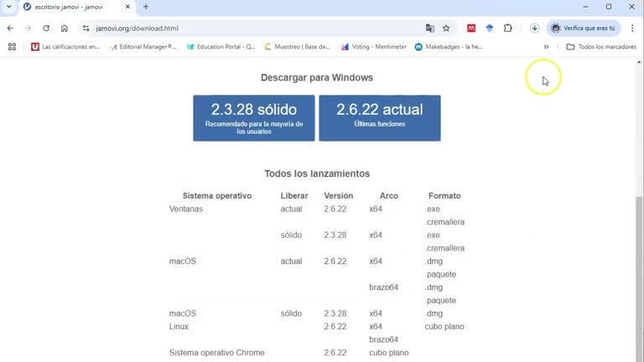Image resolution: width=644 pixels, height=362 pixels.
Task: Show browser downloads
Action: click(x=534, y=28)
